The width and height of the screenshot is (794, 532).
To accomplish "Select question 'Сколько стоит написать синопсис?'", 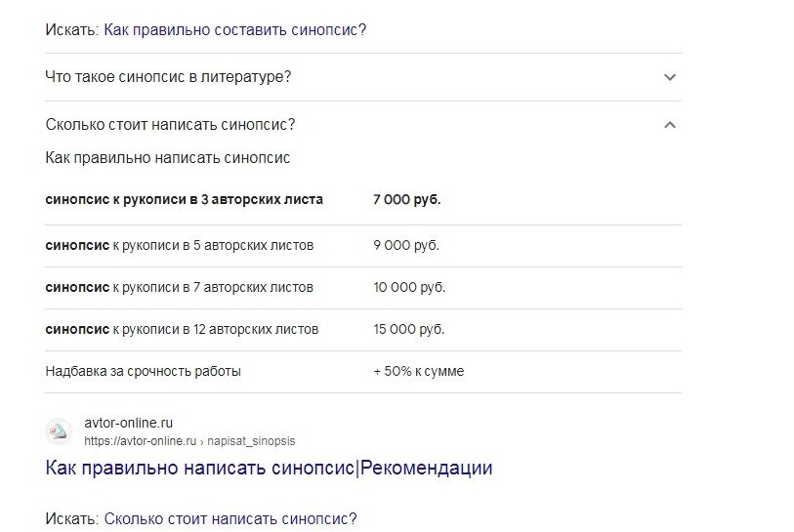I will tap(170, 125).
